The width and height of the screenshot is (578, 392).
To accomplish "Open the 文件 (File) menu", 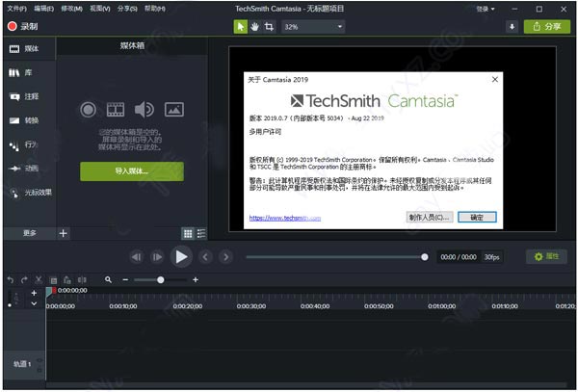I will [17, 8].
